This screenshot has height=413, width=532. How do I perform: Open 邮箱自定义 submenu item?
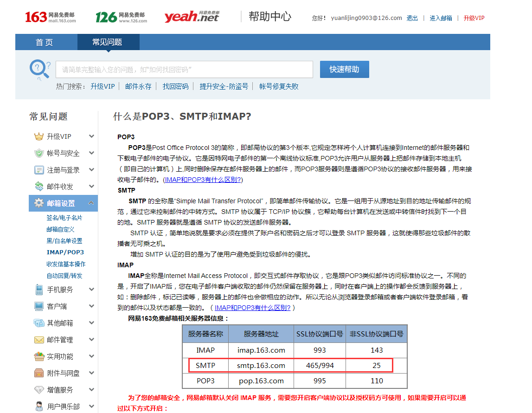pos(60,229)
